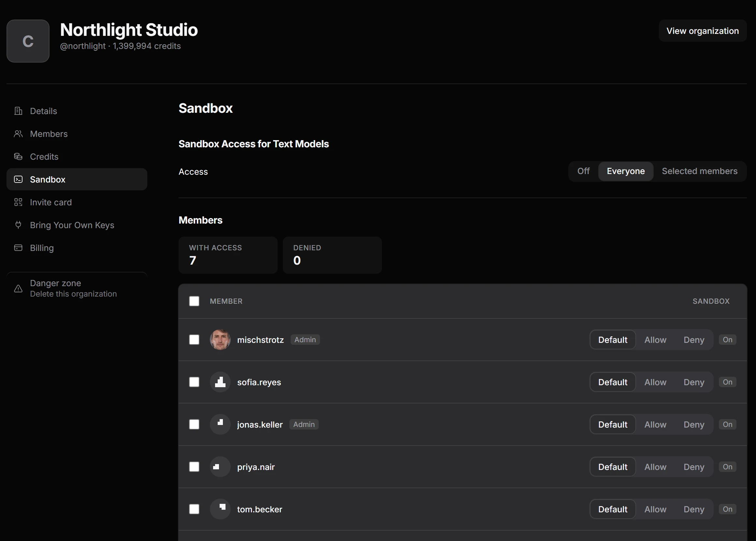Go to Credits section

pyautogui.click(x=77, y=156)
